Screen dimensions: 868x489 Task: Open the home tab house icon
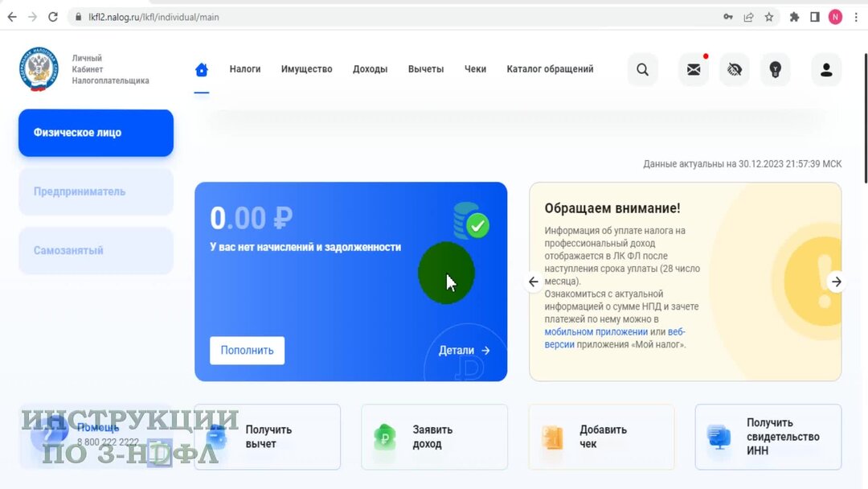pos(201,69)
